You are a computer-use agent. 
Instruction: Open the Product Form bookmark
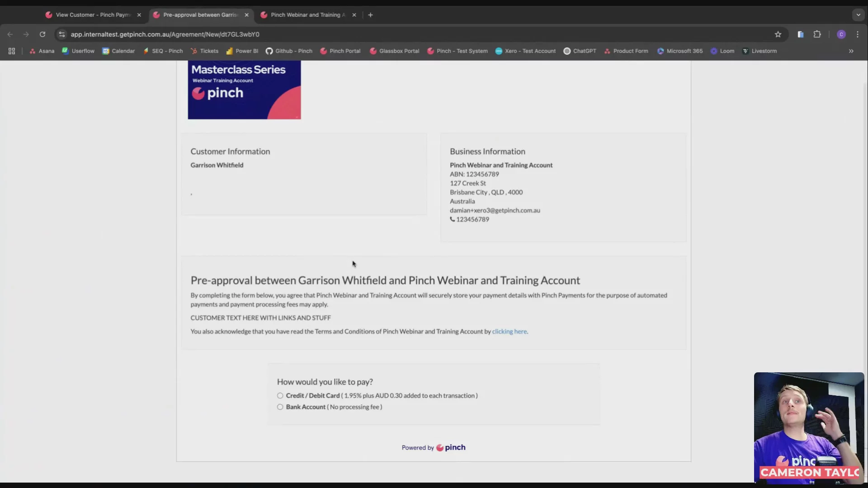[626, 51]
